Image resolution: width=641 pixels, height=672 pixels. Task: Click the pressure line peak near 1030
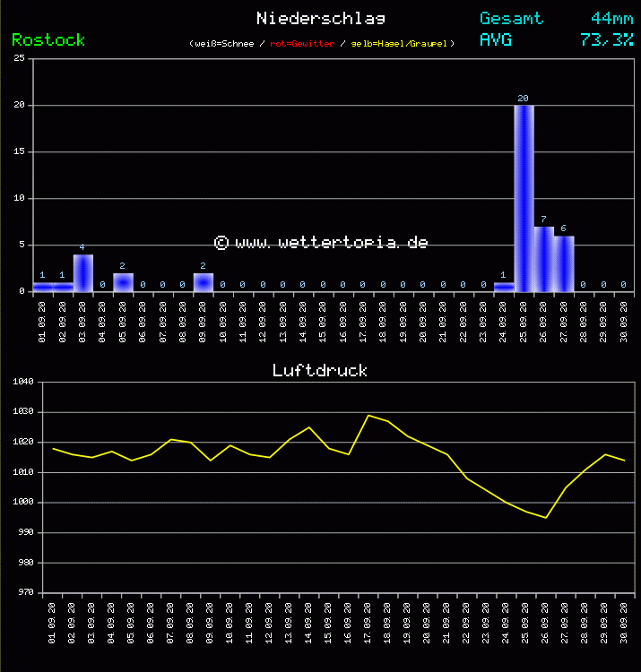click(368, 415)
